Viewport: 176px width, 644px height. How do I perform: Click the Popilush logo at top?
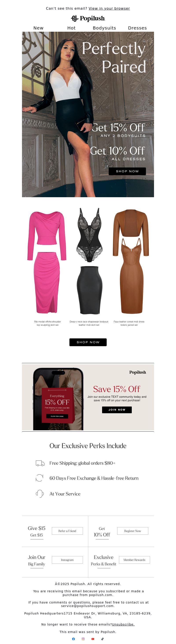click(88, 18)
